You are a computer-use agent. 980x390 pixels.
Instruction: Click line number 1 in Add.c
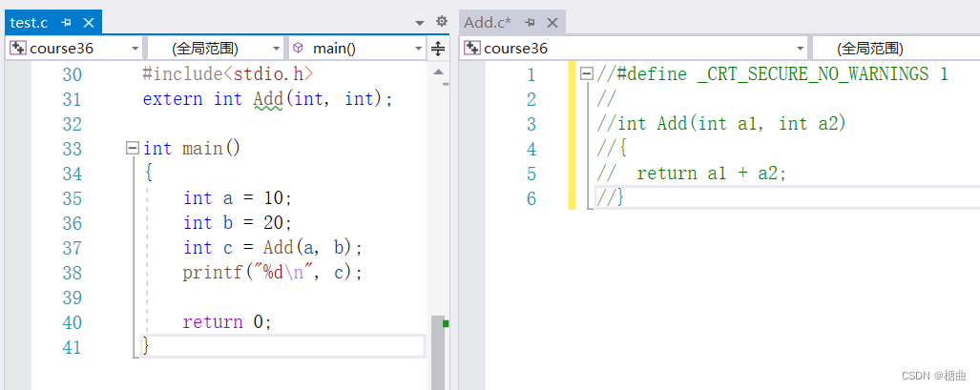(x=532, y=75)
